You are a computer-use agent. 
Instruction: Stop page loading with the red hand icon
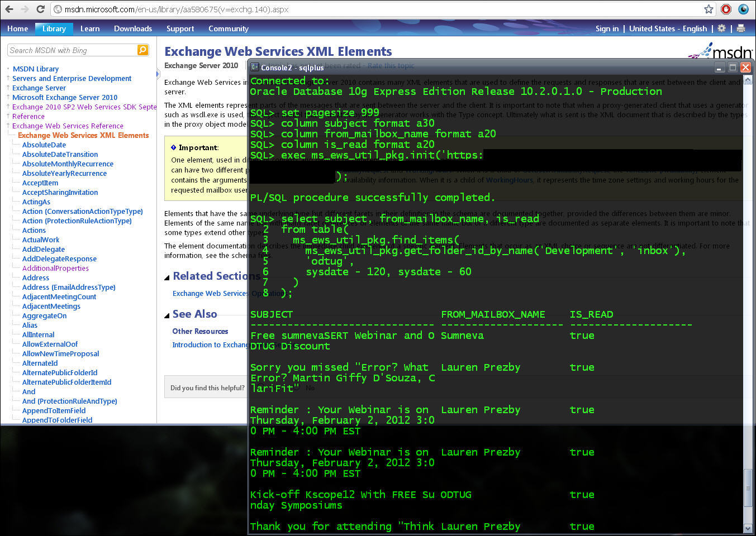click(x=725, y=9)
